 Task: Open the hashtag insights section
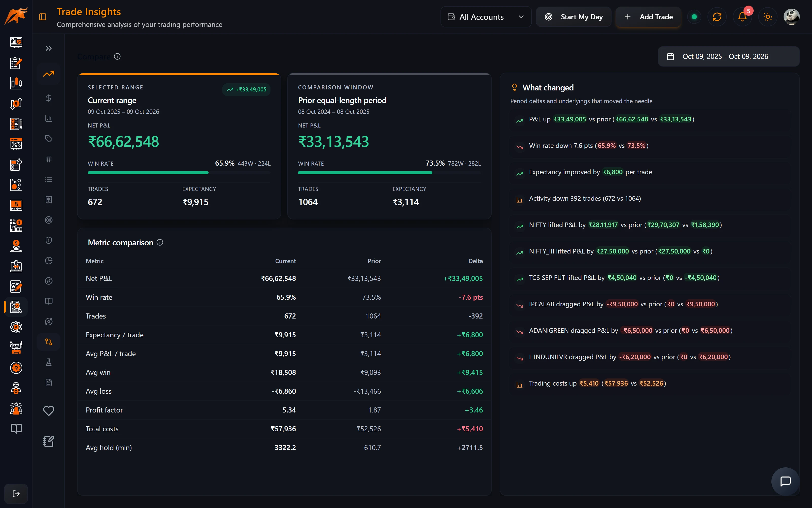(x=49, y=159)
